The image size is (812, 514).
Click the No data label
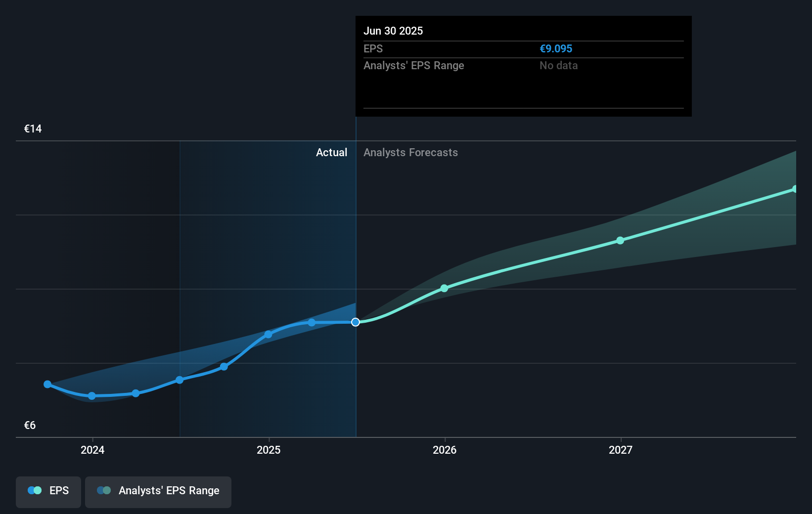(558, 65)
